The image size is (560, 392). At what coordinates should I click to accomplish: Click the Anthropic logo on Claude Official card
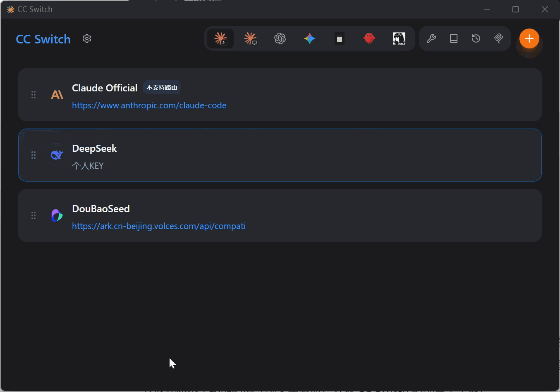57,95
